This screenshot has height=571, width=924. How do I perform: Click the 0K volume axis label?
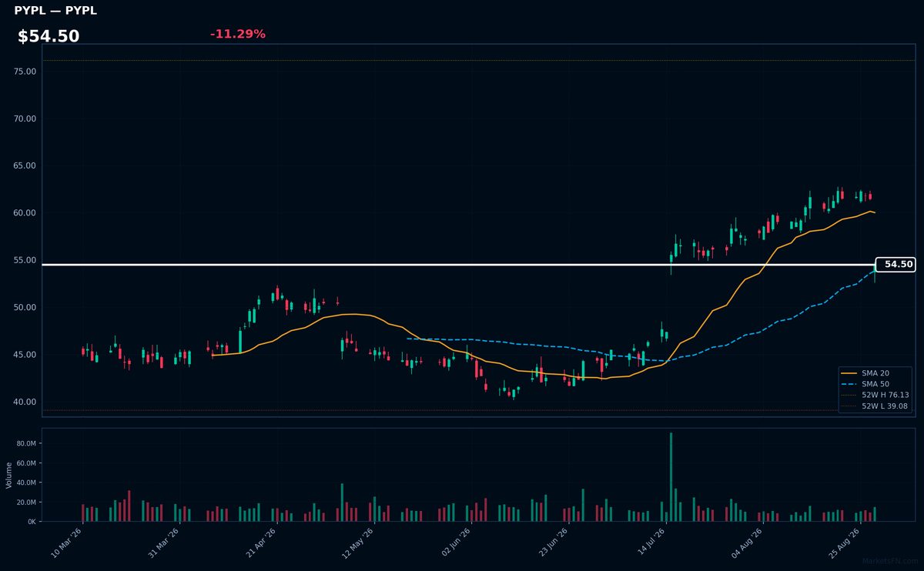tap(32, 522)
